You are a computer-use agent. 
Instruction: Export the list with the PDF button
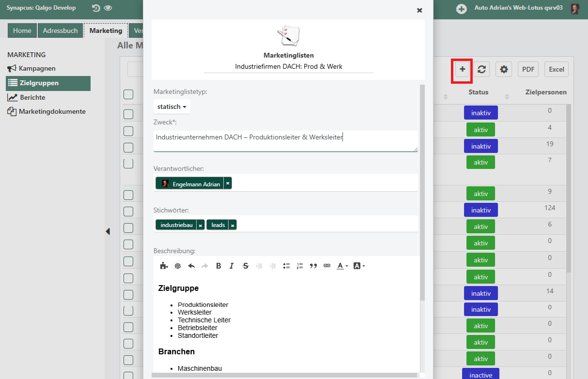point(528,69)
